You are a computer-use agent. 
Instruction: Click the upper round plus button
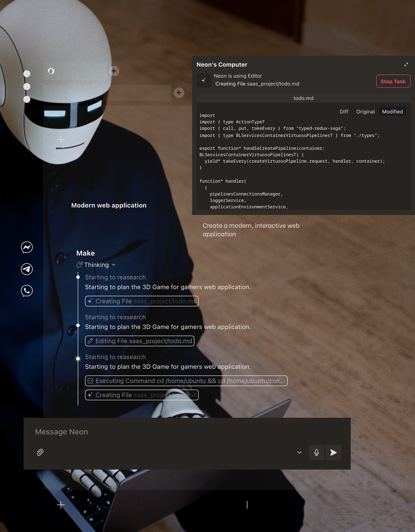tap(114, 71)
